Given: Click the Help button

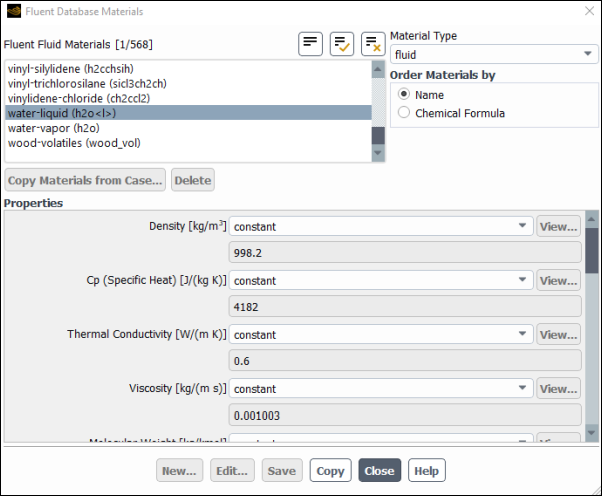Looking at the screenshot, I should click(427, 471).
